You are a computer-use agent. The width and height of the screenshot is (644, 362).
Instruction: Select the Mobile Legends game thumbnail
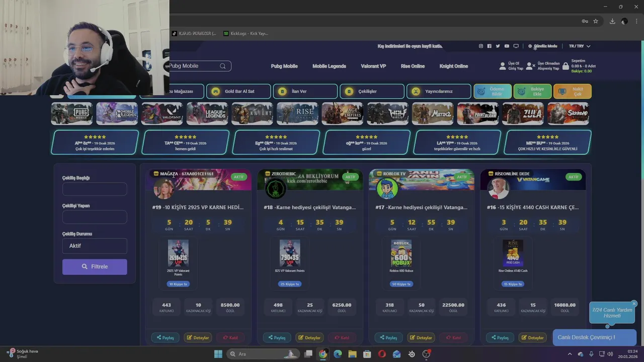pyautogui.click(x=117, y=114)
